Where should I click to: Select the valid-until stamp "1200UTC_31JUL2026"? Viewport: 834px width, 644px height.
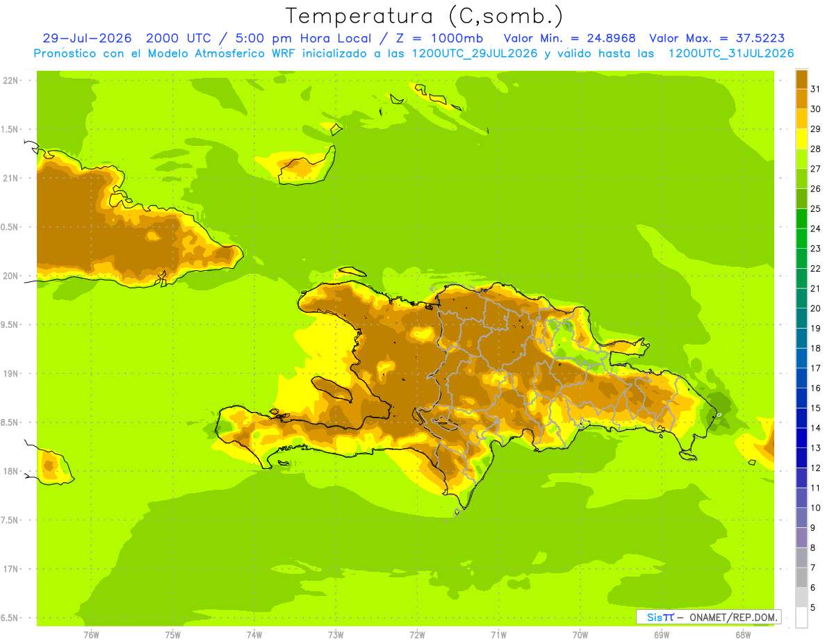click(x=731, y=53)
